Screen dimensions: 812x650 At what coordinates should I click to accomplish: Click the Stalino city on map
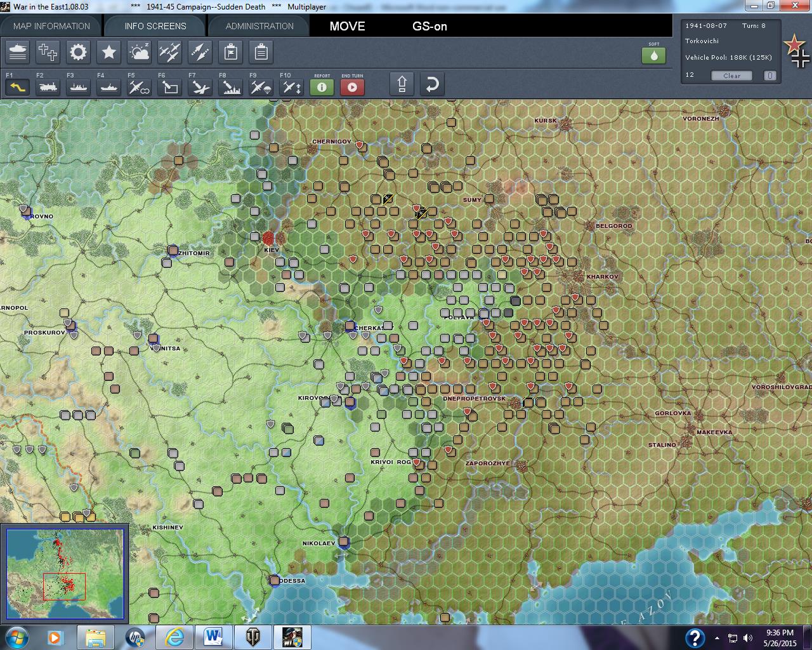click(688, 442)
